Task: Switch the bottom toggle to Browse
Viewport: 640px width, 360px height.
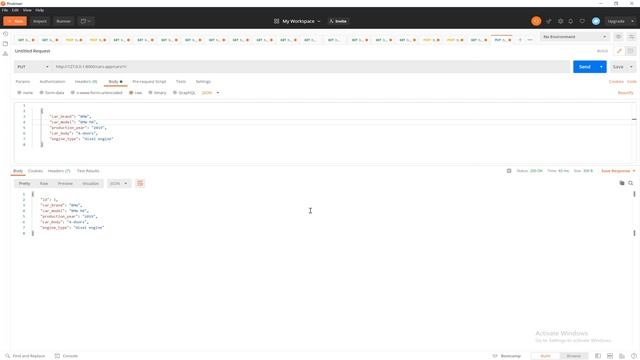Action: (573, 356)
